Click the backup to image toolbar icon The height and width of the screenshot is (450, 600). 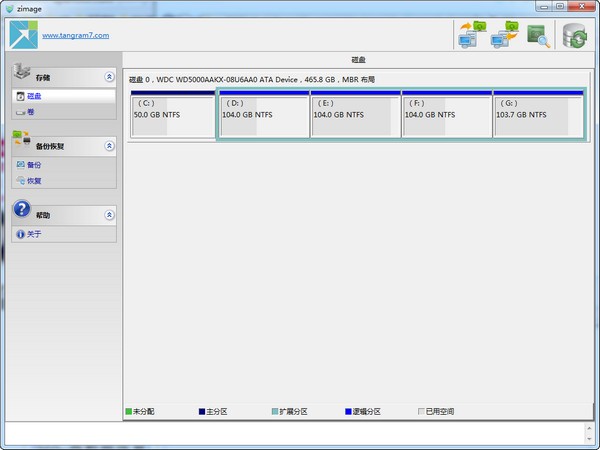470,35
